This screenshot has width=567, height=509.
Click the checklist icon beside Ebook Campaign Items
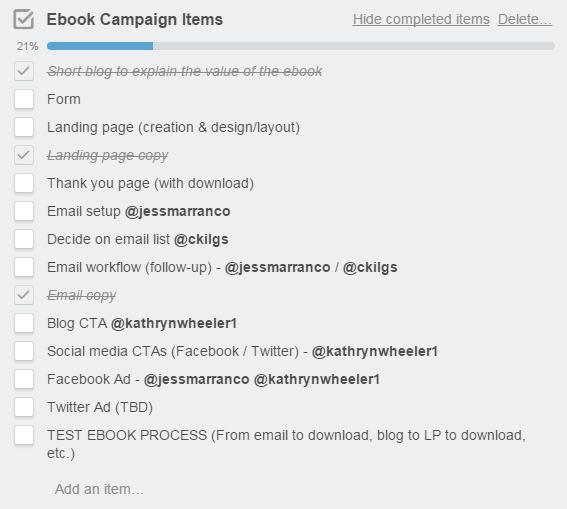tap(24, 19)
